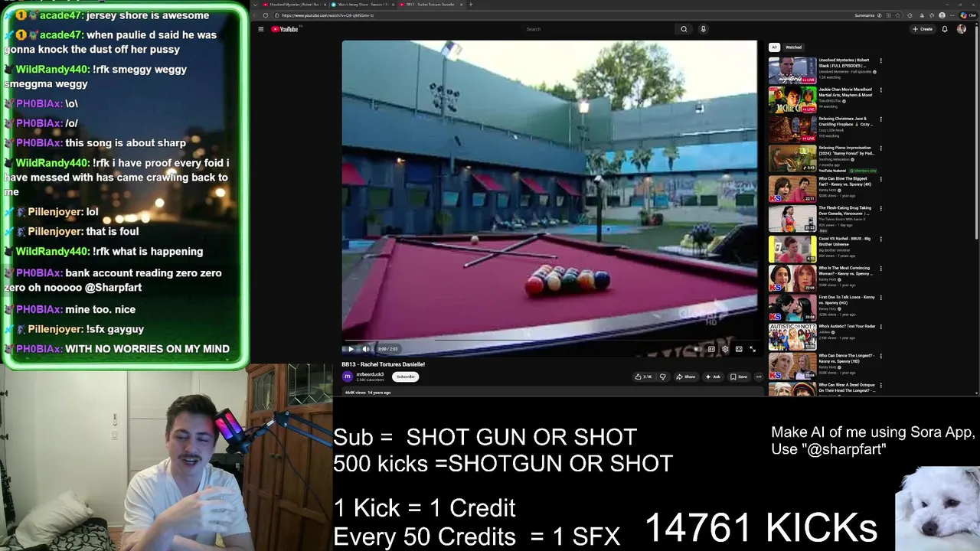Open the YouTube hamburger guide menu
The height and width of the screenshot is (551, 980).
point(260,29)
